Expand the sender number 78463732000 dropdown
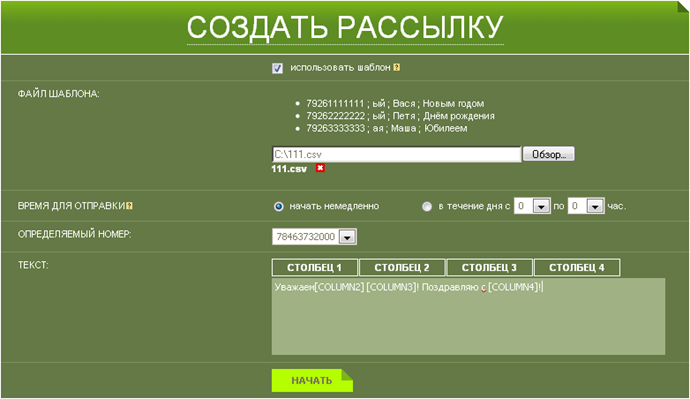 tap(347, 237)
